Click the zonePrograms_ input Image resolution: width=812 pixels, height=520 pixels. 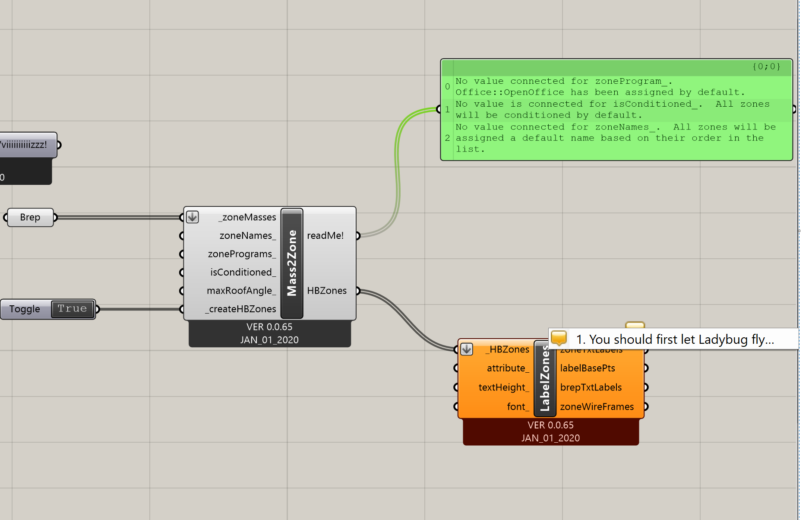coord(242,254)
